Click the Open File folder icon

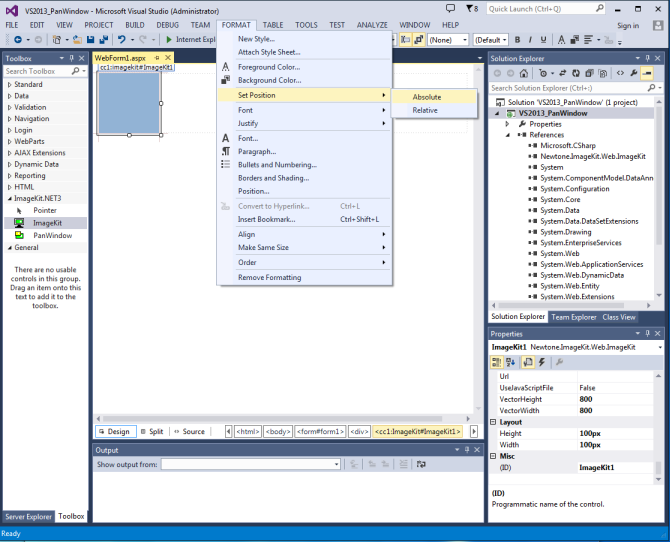pos(77,40)
